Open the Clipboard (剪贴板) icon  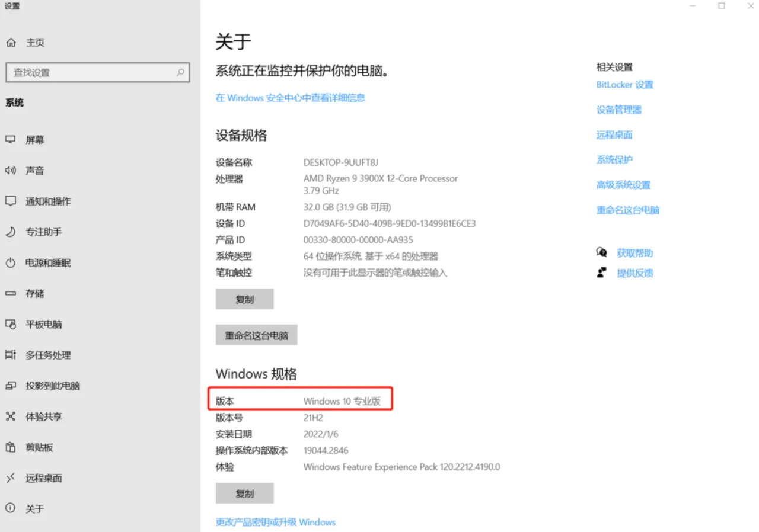[11, 447]
